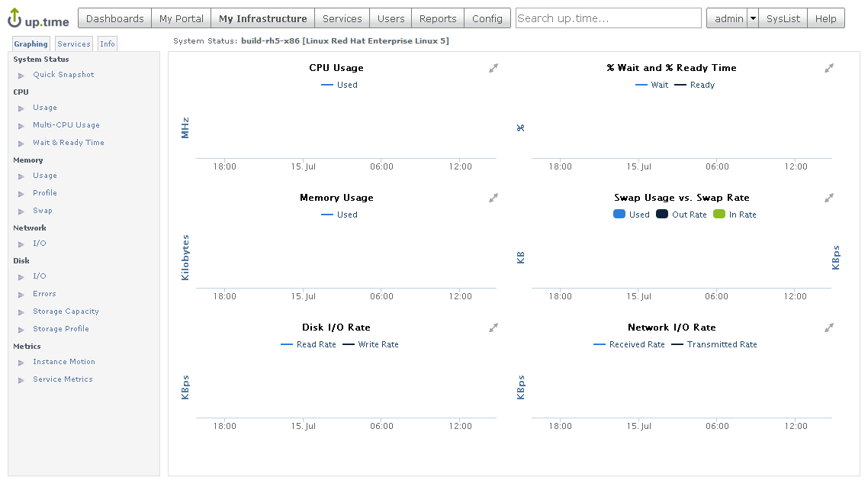The width and height of the screenshot is (868, 484).
Task: Click the Search up.time field
Action: (x=608, y=18)
